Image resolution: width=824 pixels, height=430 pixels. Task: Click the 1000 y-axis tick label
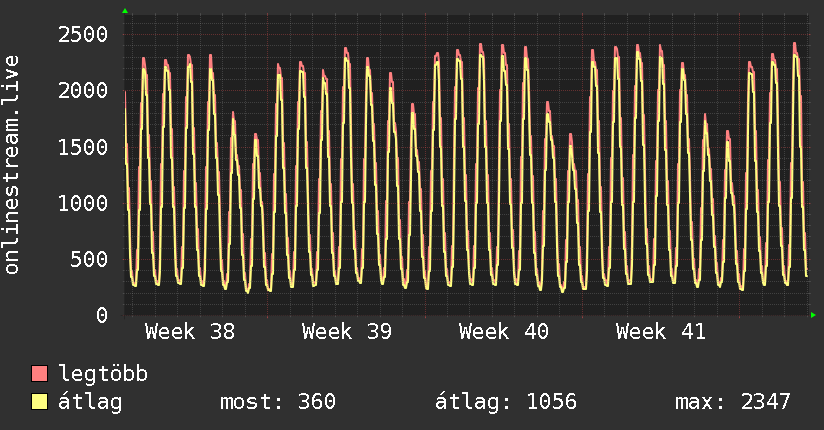pyautogui.click(x=83, y=203)
